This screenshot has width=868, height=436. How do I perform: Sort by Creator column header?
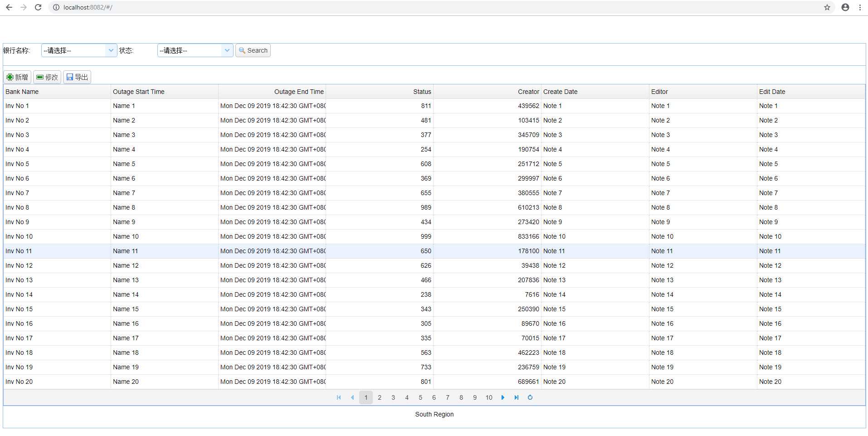pos(487,92)
